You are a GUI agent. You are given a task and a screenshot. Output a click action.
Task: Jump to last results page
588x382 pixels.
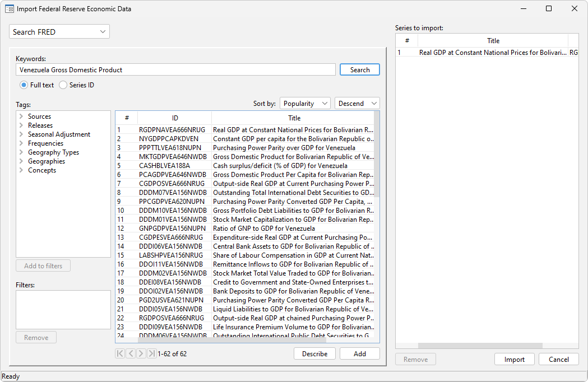coord(151,353)
